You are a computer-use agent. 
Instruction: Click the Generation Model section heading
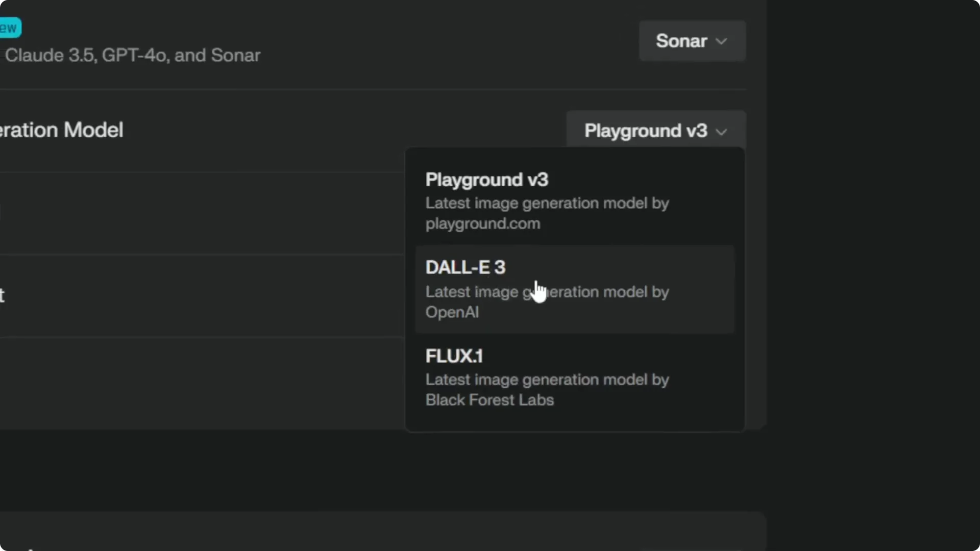[61, 130]
